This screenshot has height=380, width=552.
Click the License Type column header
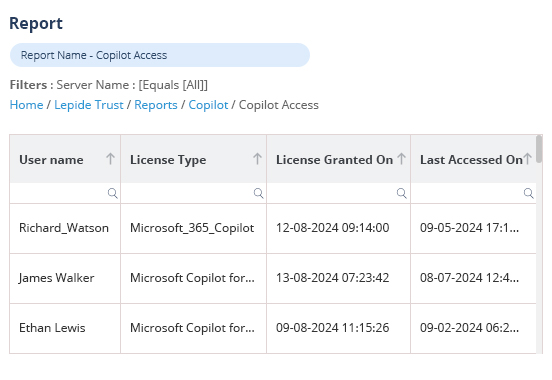click(x=194, y=159)
